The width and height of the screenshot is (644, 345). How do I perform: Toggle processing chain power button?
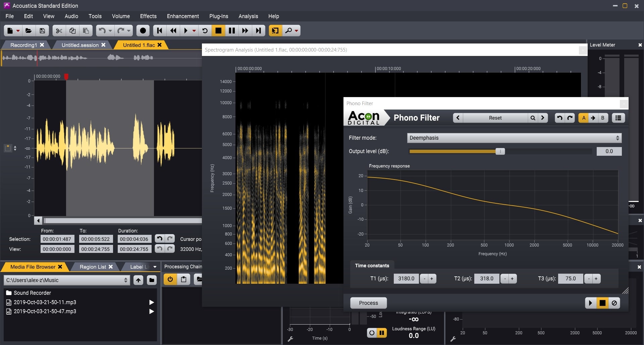170,279
